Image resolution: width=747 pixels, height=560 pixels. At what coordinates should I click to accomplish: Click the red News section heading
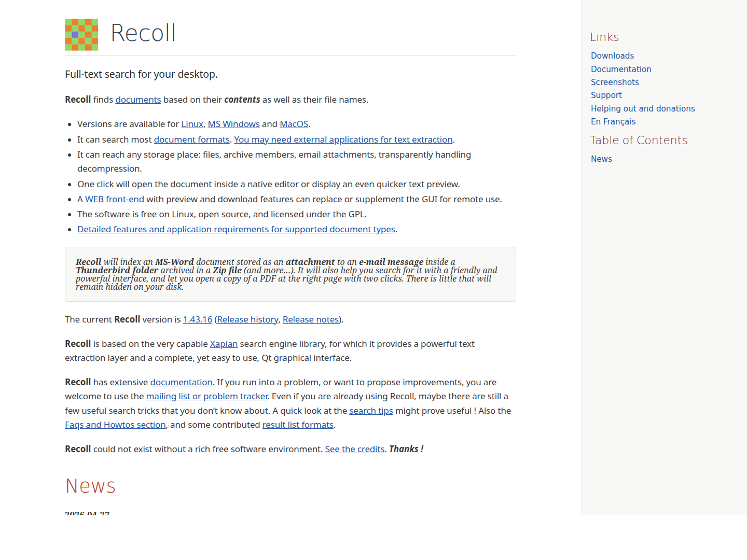90,486
